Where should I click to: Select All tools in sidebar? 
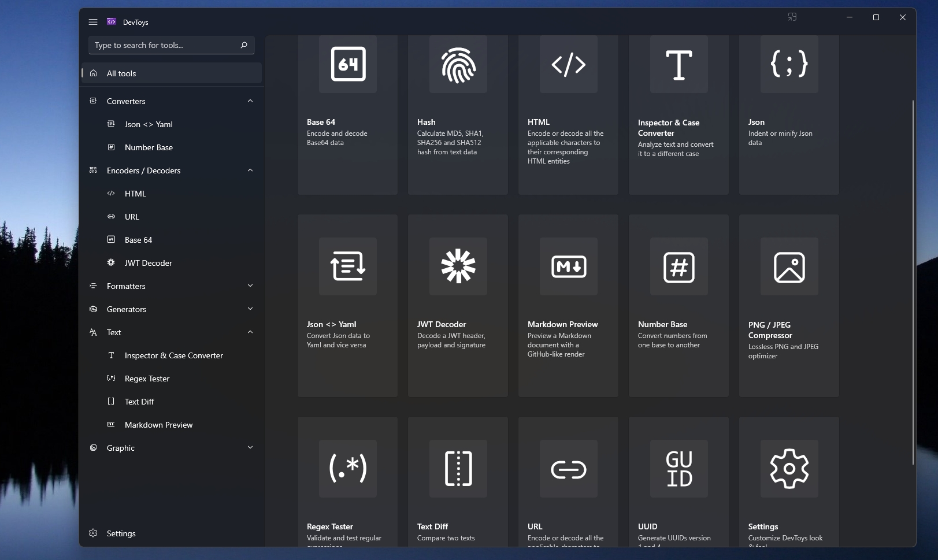pos(172,73)
